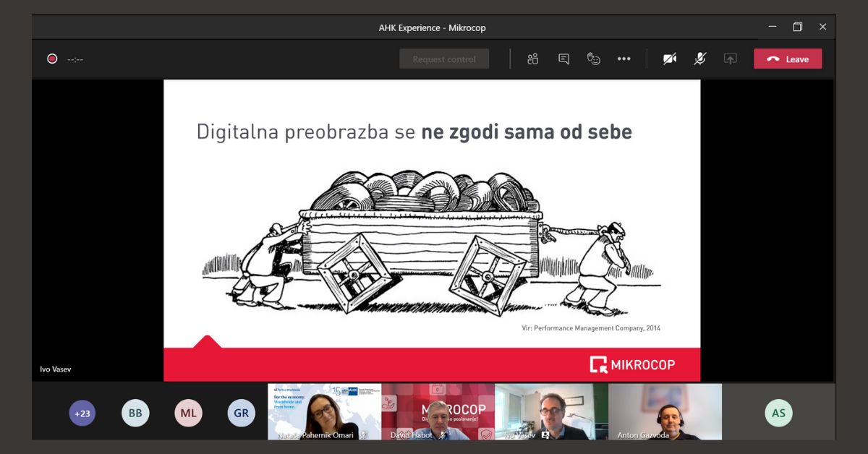868x454 pixels.
Task: Restore down the Teams meeting window
Action: (x=797, y=27)
